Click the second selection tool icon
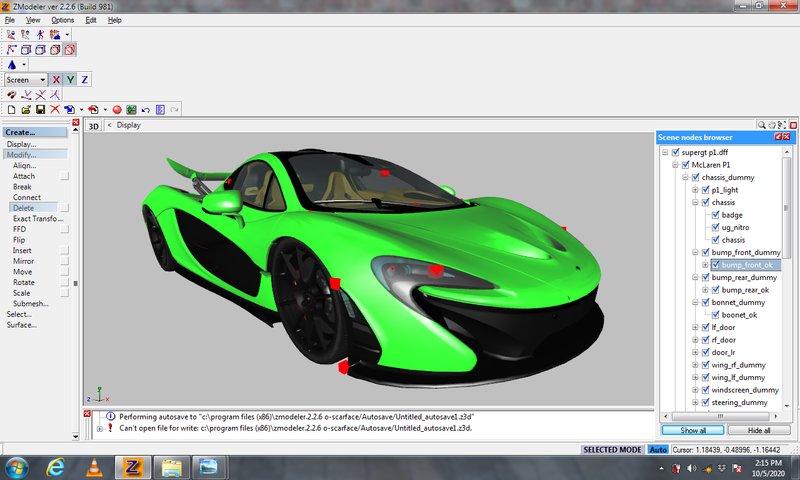Screen dimensions: 800x480 tap(25, 35)
